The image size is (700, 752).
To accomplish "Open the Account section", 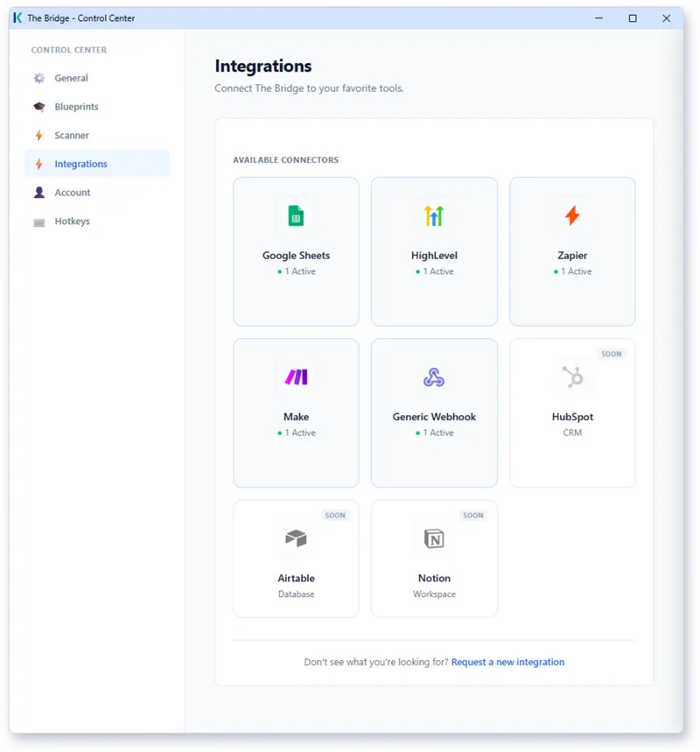I will 97,193.
